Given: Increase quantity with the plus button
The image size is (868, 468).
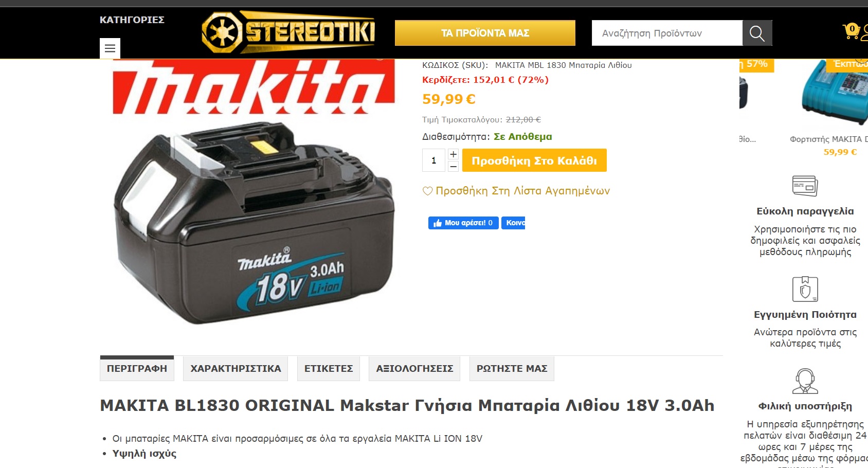Looking at the screenshot, I should [453, 154].
